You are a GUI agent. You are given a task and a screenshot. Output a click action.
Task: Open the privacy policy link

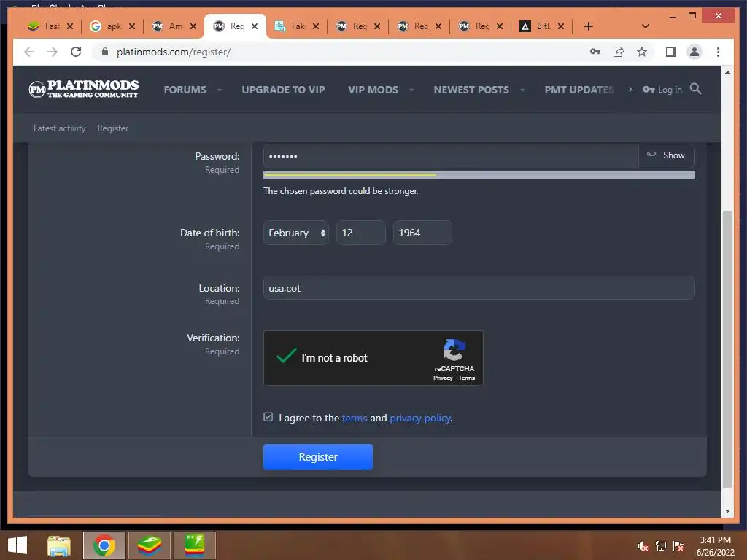(x=419, y=418)
